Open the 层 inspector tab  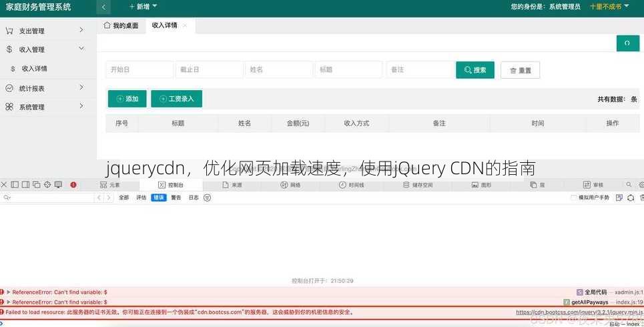coord(537,186)
